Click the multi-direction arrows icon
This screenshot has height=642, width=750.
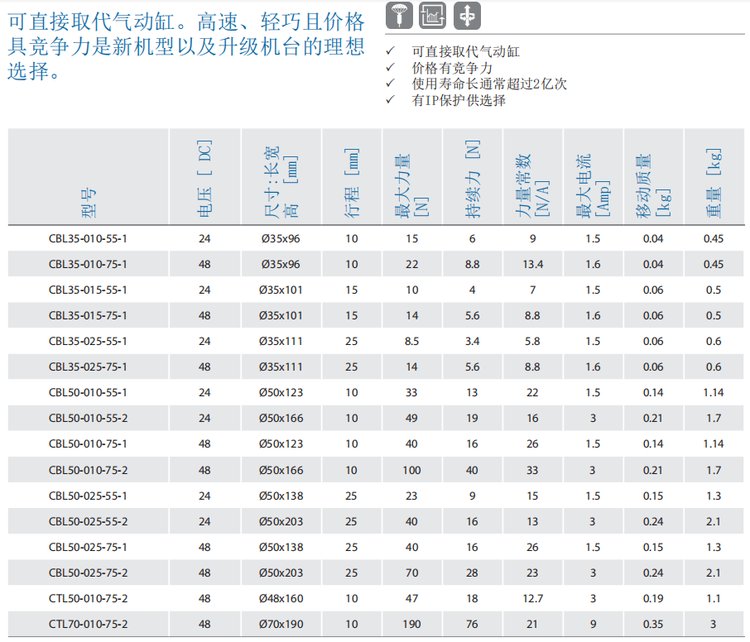(466, 15)
